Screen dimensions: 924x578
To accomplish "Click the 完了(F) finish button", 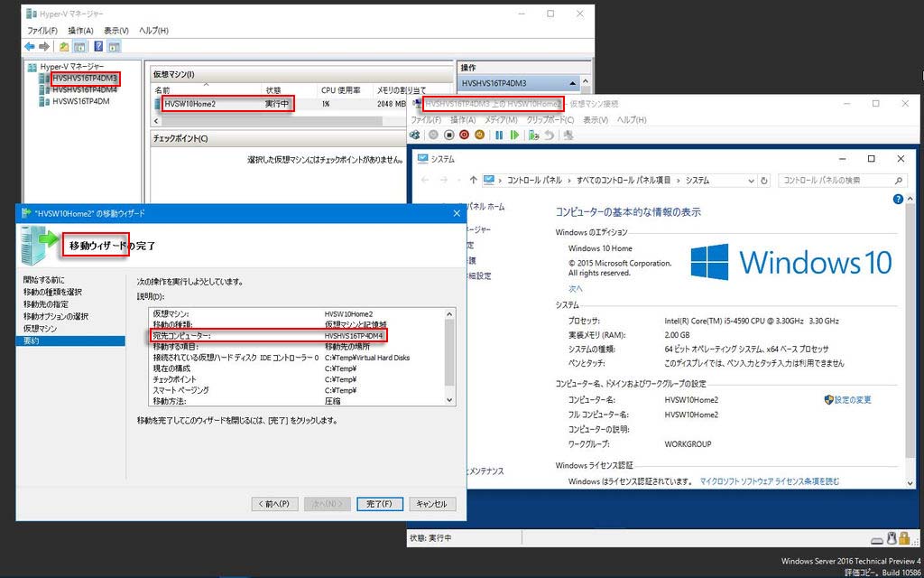I will (380, 504).
